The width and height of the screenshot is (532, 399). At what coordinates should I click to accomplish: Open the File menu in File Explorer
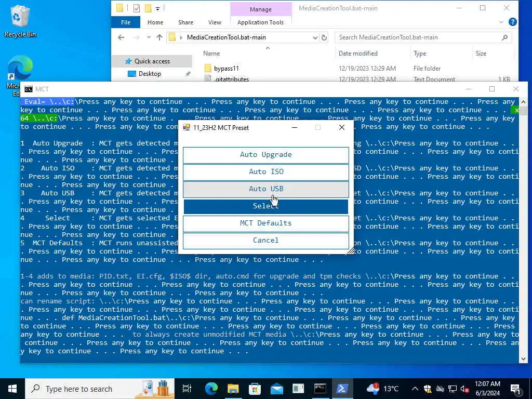pos(126,22)
